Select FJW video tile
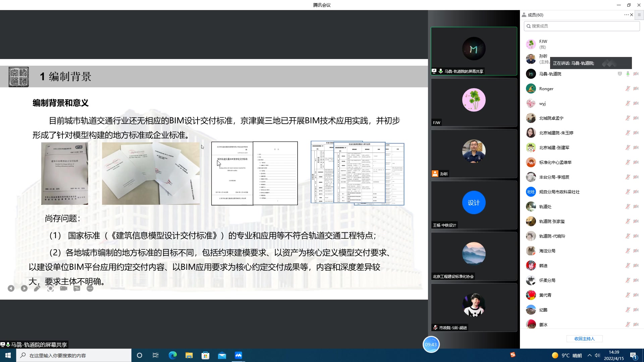 (474, 102)
